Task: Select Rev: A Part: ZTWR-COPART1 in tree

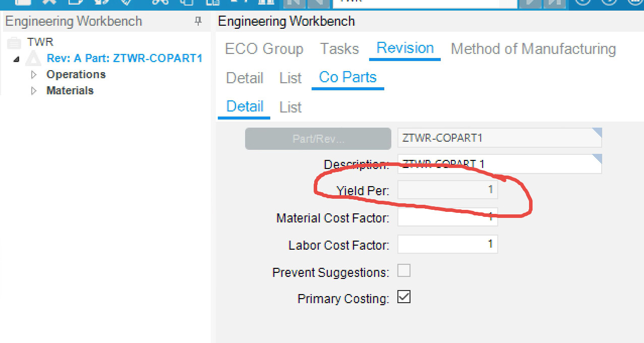Action: (125, 58)
